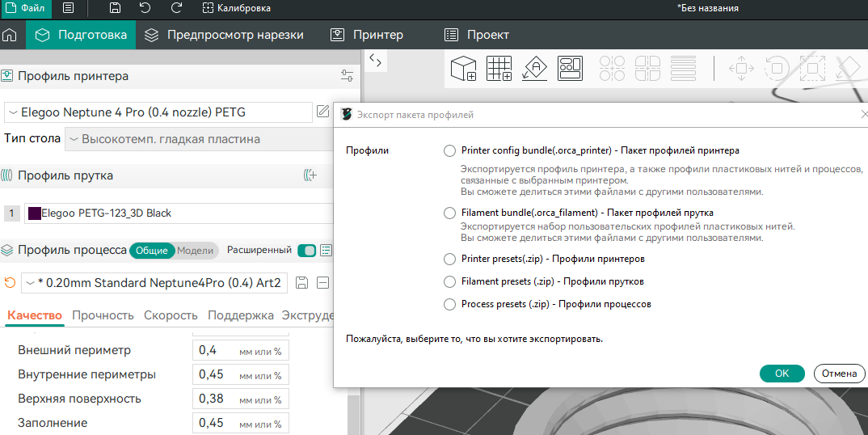This screenshot has height=435, width=868.
Task: Open printer profile settings sliders icon
Action: [x=347, y=76]
